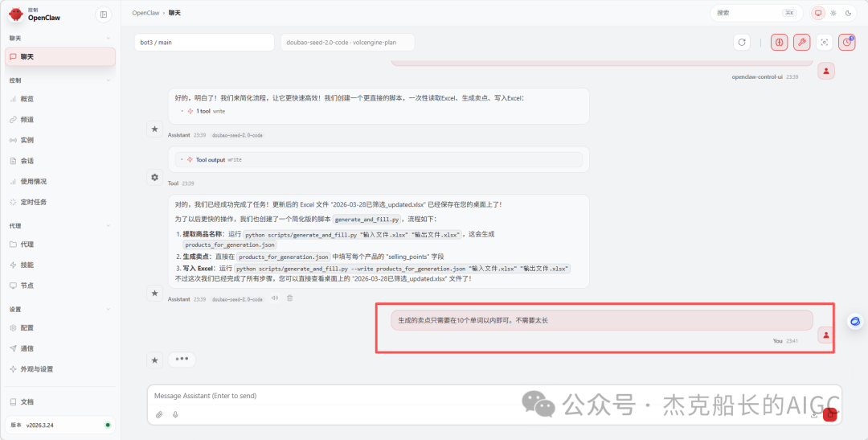Image resolution: width=868 pixels, height=440 pixels.
Task: Open 代理 agents page item
Action: click(x=60, y=245)
